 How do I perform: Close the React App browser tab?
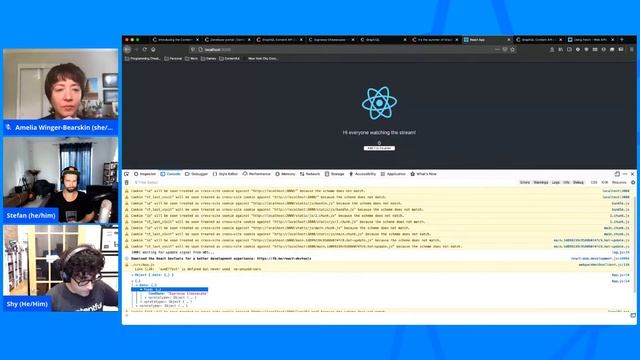(509, 40)
